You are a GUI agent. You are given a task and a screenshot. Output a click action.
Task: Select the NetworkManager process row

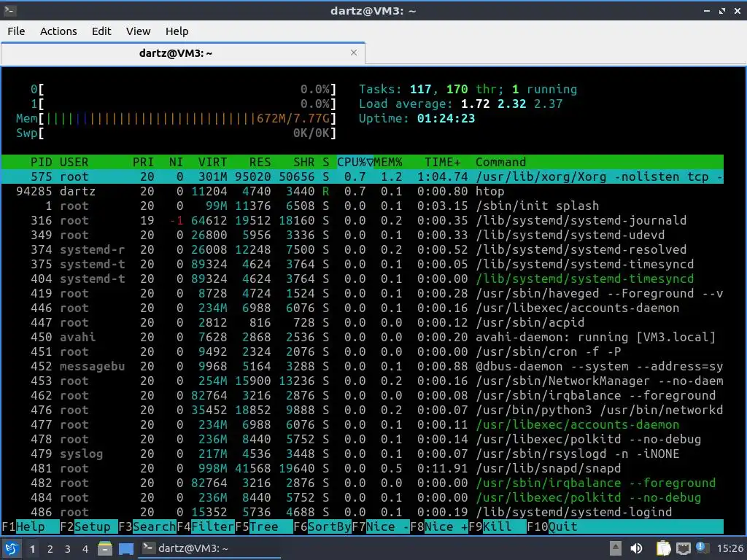pos(362,381)
